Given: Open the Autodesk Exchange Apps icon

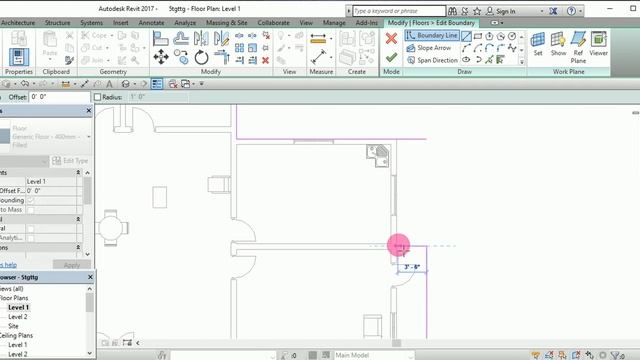Looking at the screenshot, I should coord(553,11).
